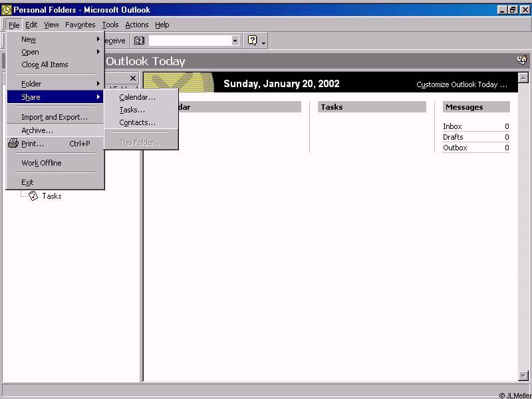Expand the Open submenu in File menu
This screenshot has height=399, width=532.
click(55, 52)
